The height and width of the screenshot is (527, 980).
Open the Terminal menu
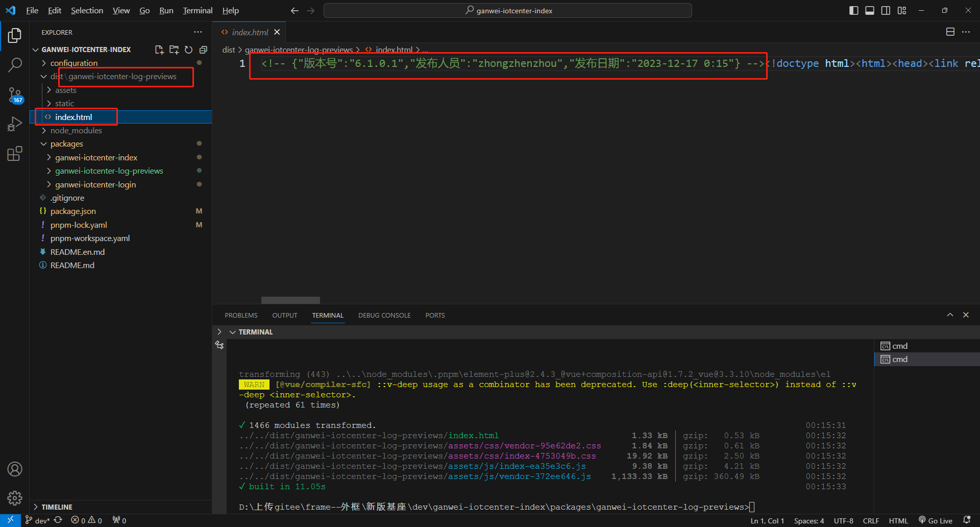[198, 11]
